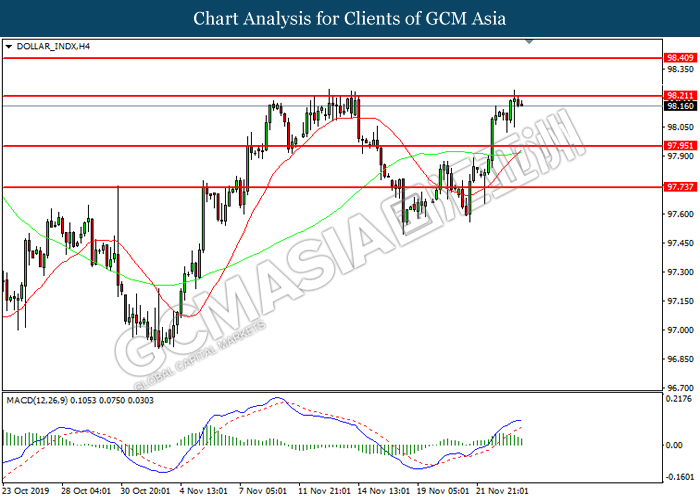This screenshot has width=700, height=500.
Task: Select the 98.211 resistance price label
Action: tap(680, 96)
